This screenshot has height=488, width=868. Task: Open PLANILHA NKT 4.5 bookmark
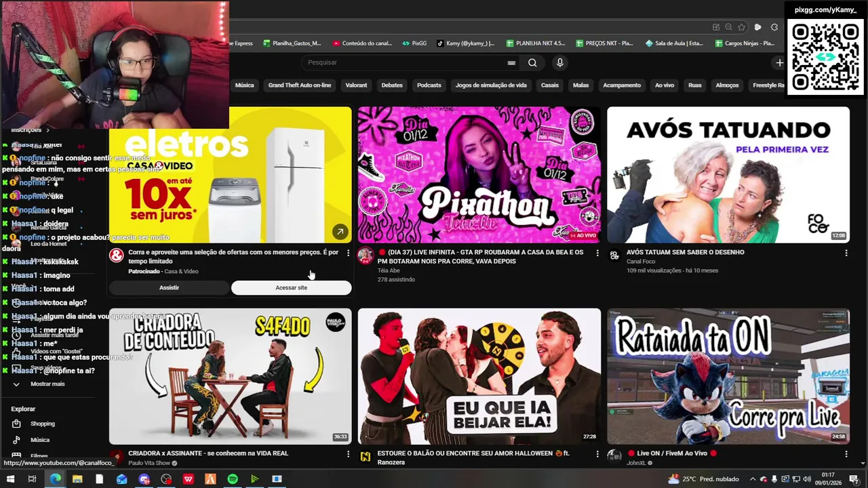[535, 43]
